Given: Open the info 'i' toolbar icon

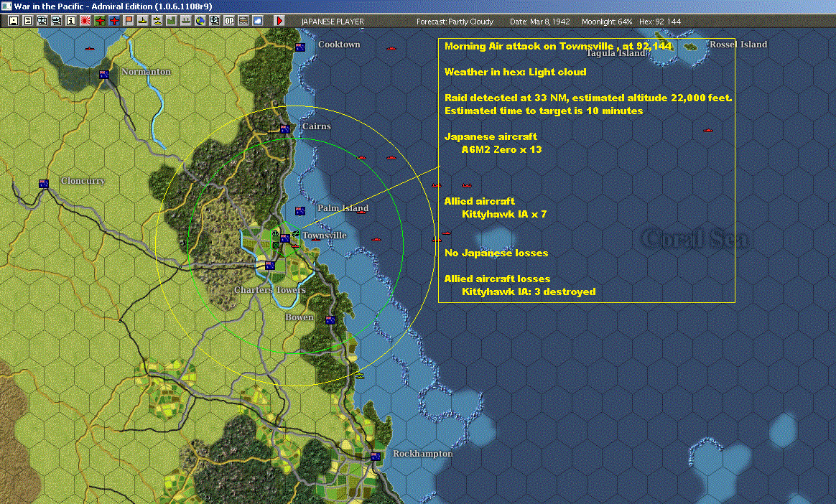Looking at the screenshot, I should tap(71, 21).
